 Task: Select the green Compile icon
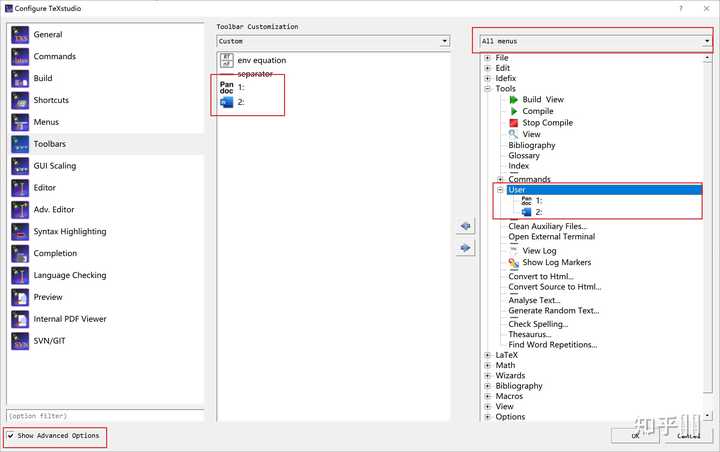(x=514, y=111)
